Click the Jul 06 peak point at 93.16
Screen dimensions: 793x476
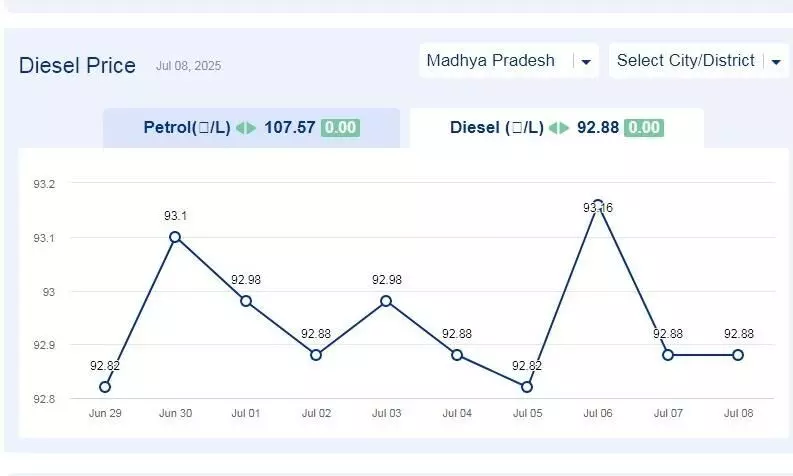click(x=598, y=205)
